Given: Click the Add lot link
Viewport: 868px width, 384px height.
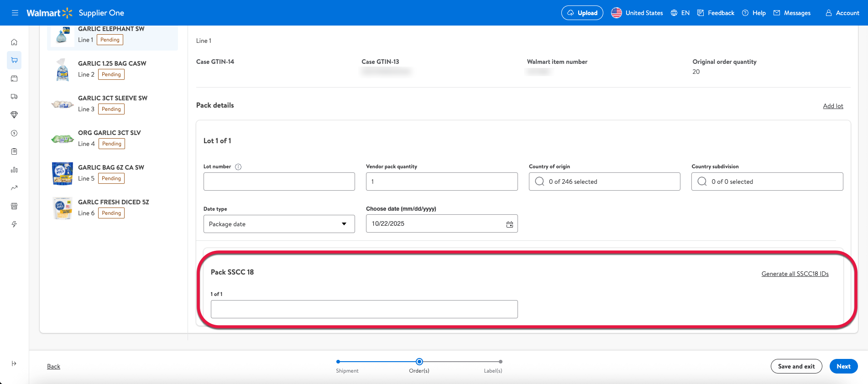Looking at the screenshot, I should point(832,106).
